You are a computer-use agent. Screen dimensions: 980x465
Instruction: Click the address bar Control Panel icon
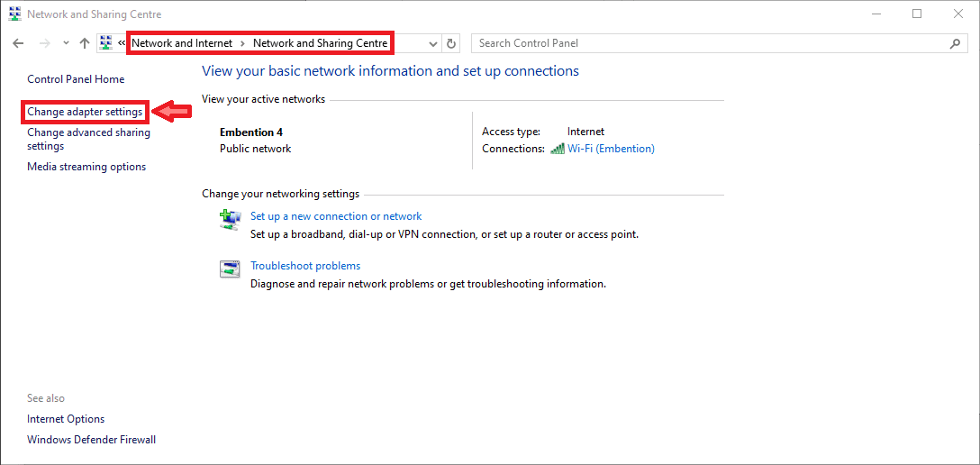106,43
